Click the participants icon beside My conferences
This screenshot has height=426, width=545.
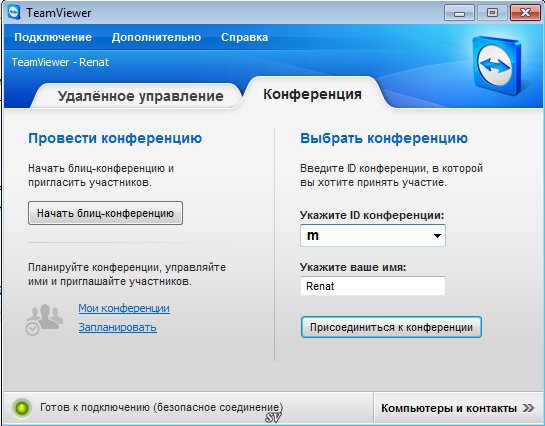[44, 319]
